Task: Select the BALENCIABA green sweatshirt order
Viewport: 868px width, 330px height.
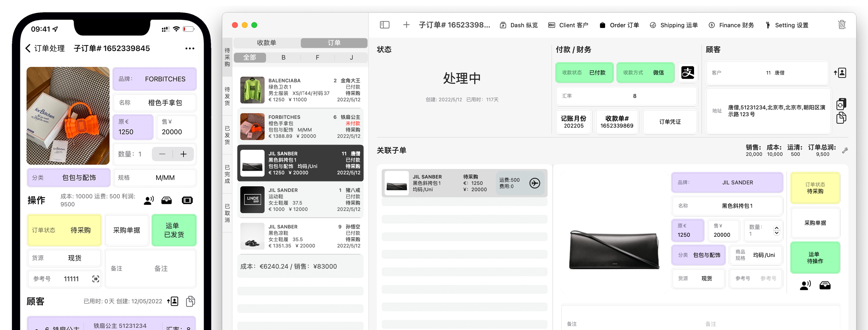Action: (300, 90)
